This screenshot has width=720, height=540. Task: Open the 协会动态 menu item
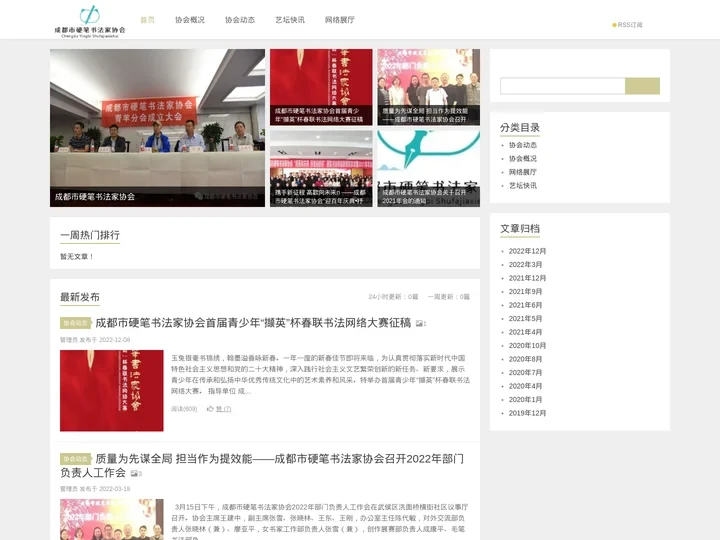(240, 20)
